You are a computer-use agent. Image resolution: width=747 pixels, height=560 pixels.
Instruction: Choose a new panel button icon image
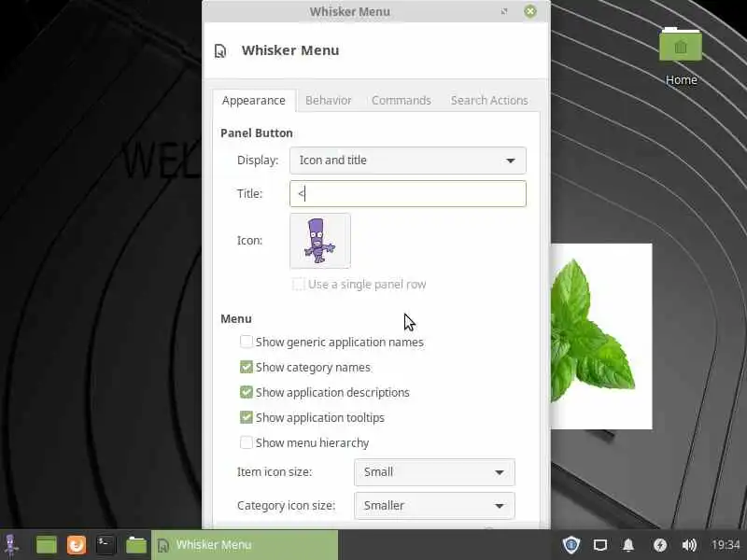(x=320, y=241)
